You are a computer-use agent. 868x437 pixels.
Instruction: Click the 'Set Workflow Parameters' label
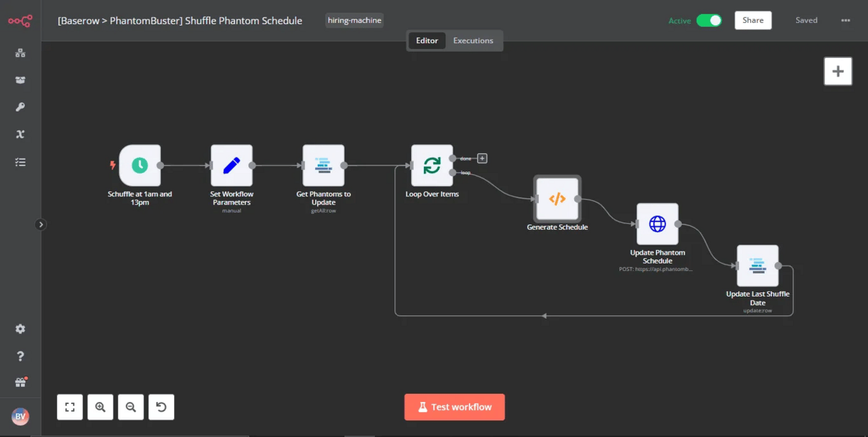point(232,198)
